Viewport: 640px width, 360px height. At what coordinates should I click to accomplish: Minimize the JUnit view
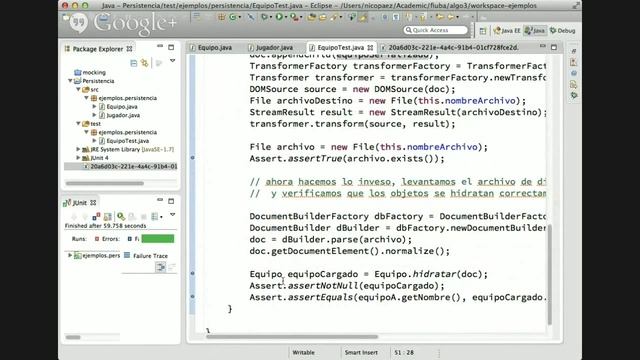coord(160,200)
